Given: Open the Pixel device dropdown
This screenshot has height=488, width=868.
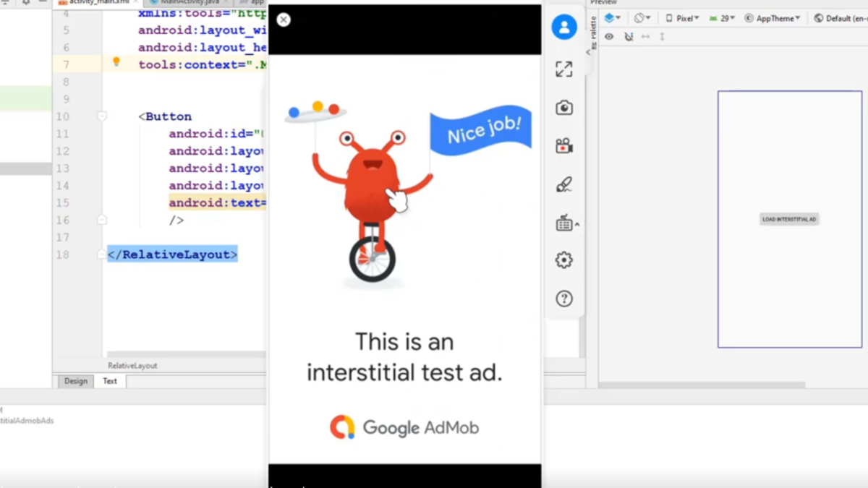Looking at the screenshot, I should (x=682, y=18).
